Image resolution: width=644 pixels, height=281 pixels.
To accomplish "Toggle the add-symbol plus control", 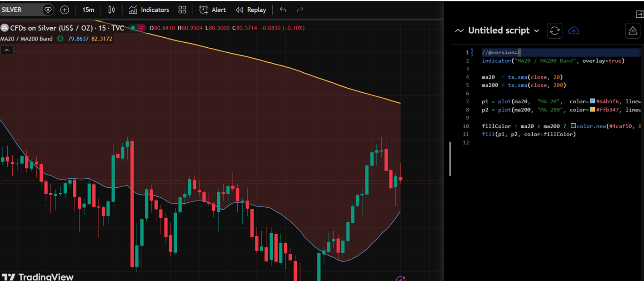I will coord(64,10).
